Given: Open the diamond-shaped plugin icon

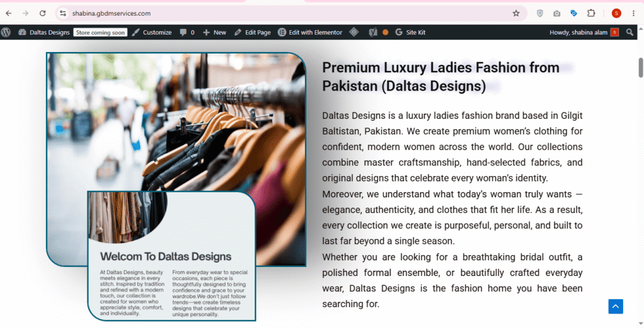Looking at the screenshot, I should (x=354, y=32).
